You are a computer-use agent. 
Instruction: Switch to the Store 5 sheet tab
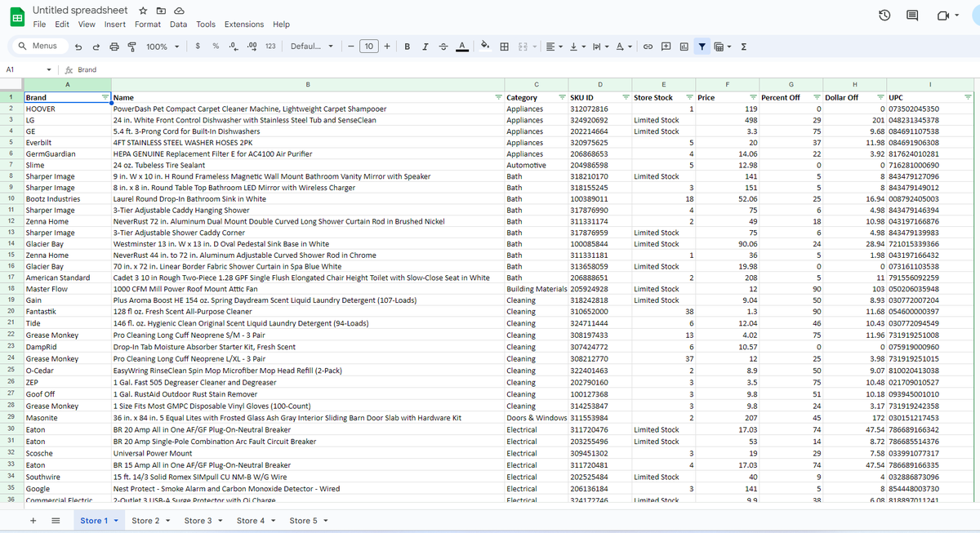coord(309,521)
